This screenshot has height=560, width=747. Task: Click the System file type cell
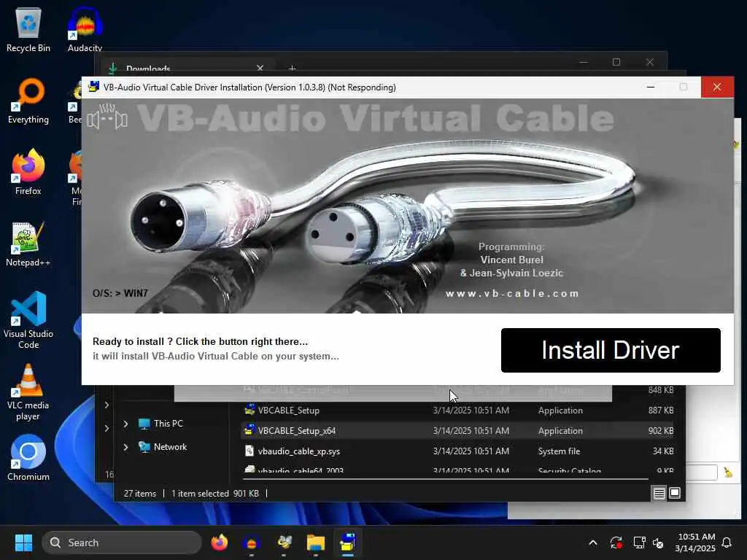click(x=559, y=451)
